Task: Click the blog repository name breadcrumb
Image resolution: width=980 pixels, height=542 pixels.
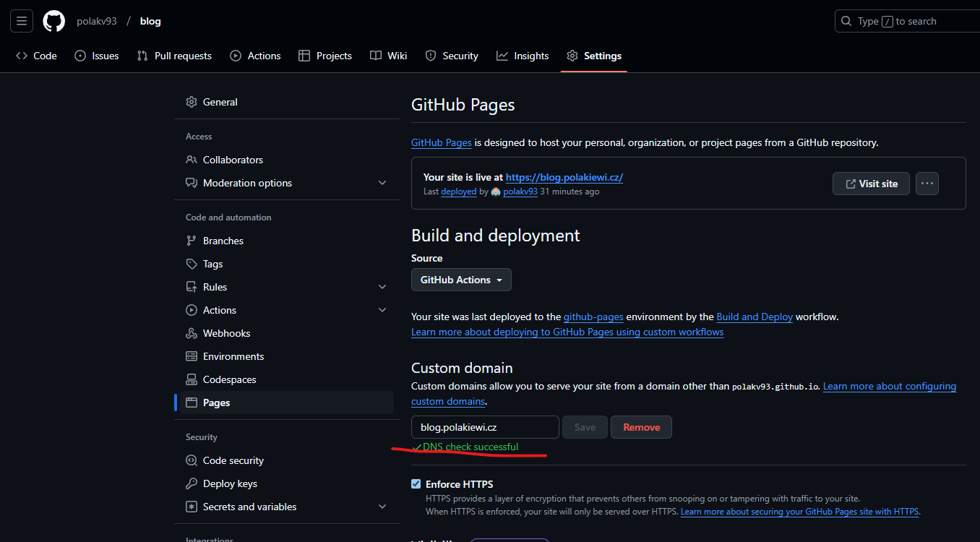Action: coord(150,21)
